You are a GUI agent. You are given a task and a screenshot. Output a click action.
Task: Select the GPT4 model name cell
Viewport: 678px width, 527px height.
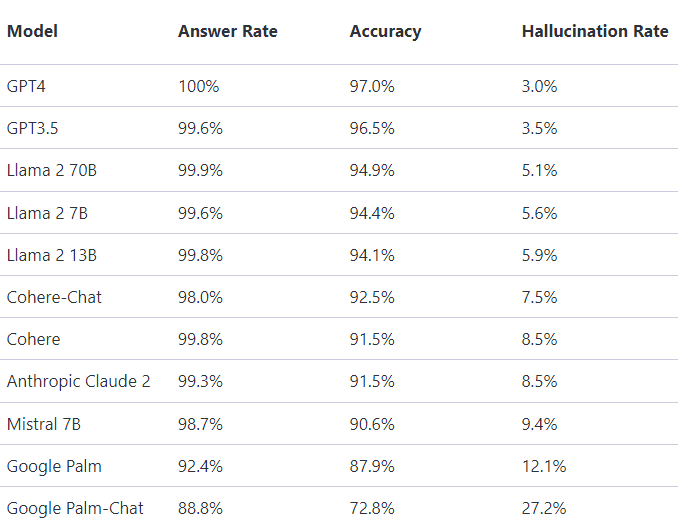coord(26,86)
